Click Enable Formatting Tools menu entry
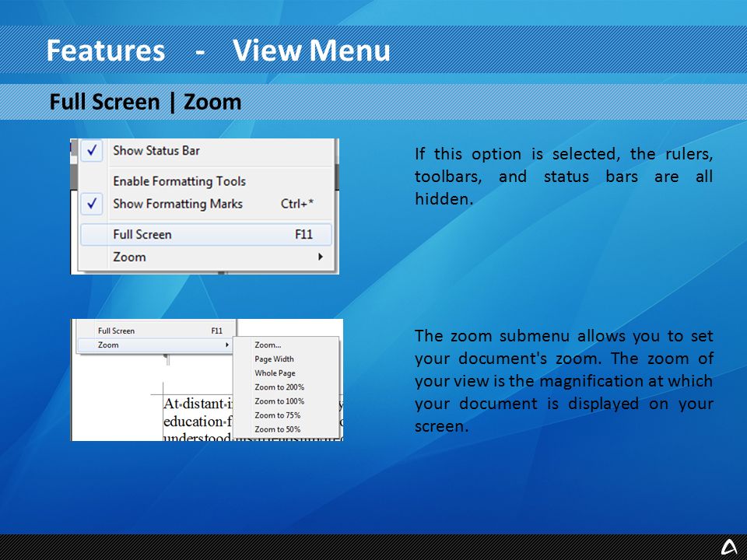 (179, 181)
